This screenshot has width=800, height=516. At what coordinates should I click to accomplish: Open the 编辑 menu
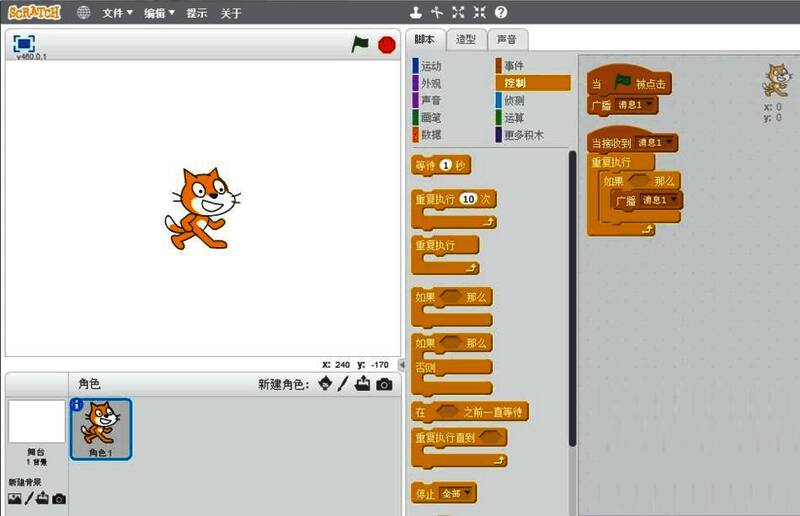coord(158,13)
